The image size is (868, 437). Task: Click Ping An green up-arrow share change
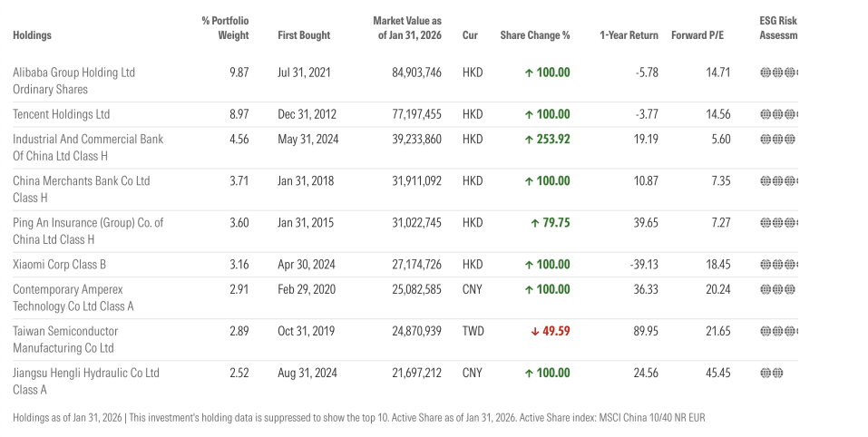pyautogui.click(x=550, y=223)
